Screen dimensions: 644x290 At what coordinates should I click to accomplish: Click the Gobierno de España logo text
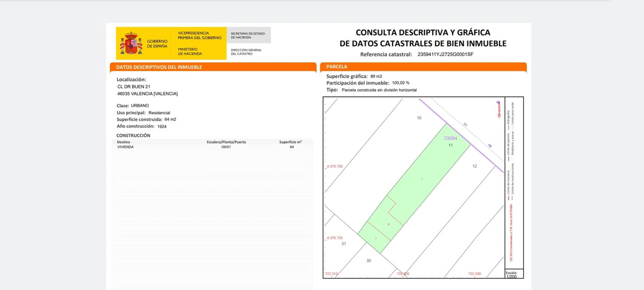pyautogui.click(x=157, y=43)
